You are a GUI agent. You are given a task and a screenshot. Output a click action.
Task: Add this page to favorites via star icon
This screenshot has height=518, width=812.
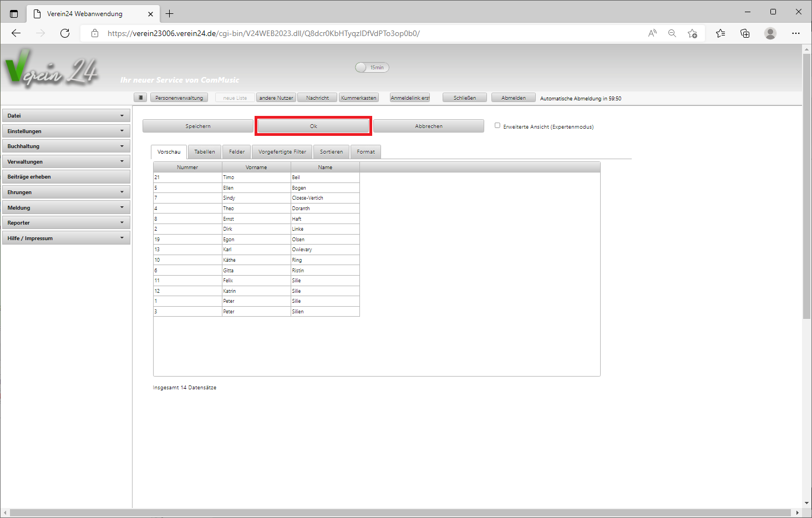click(x=692, y=33)
